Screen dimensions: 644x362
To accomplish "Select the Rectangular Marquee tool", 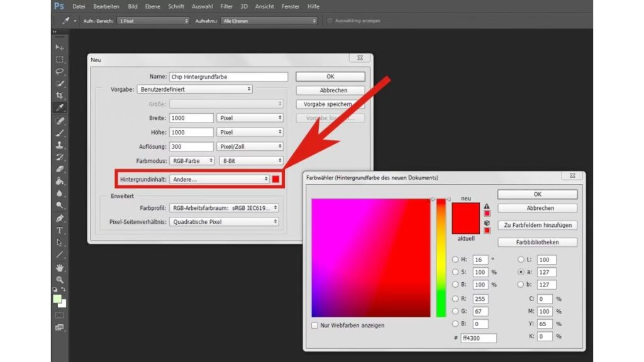I will 60,60.
